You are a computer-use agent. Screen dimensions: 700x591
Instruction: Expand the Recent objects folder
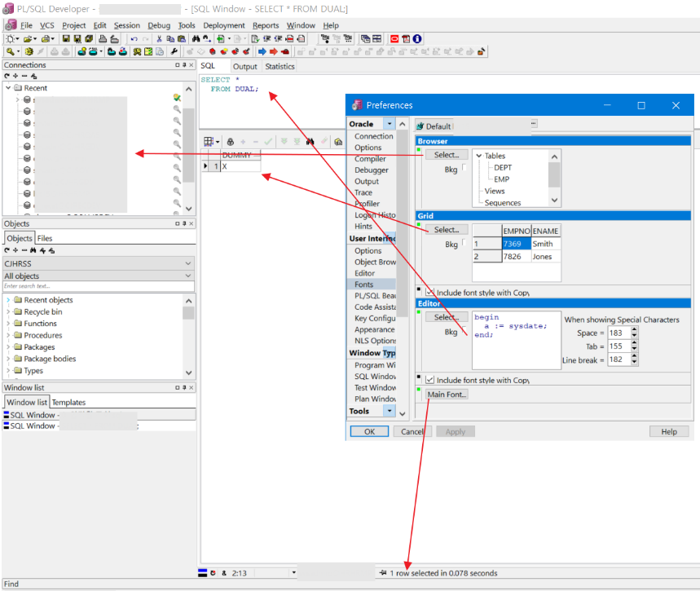pyautogui.click(x=8, y=300)
